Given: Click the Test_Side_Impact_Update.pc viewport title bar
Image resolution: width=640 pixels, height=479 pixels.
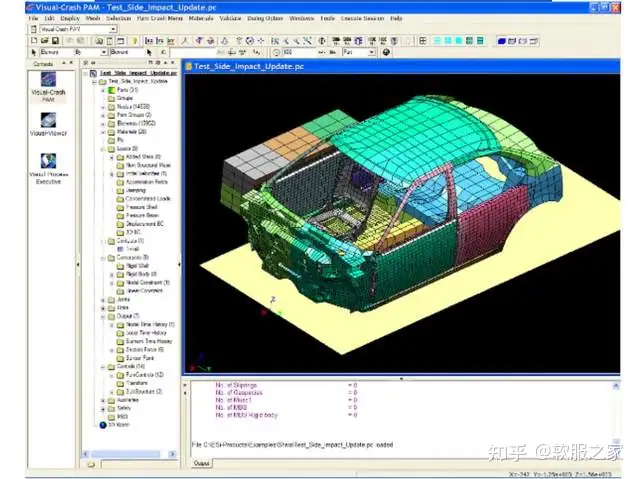Looking at the screenshot, I should [402, 67].
